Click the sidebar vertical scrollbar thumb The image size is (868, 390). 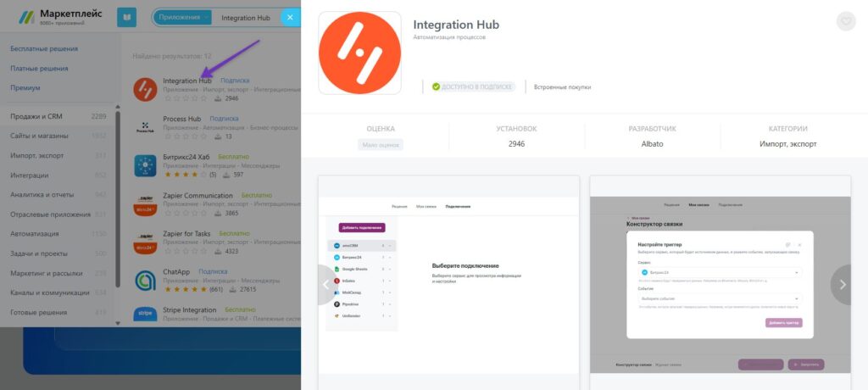coord(117,199)
